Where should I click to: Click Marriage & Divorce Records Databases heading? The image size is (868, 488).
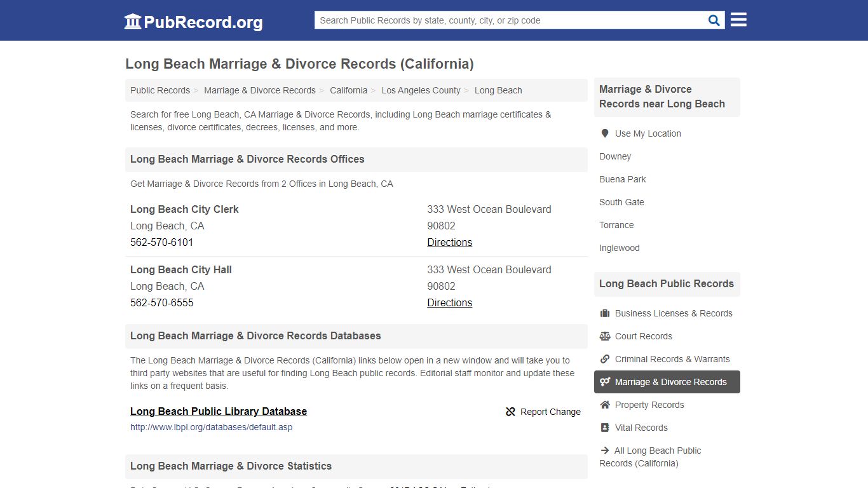pyautogui.click(x=255, y=335)
